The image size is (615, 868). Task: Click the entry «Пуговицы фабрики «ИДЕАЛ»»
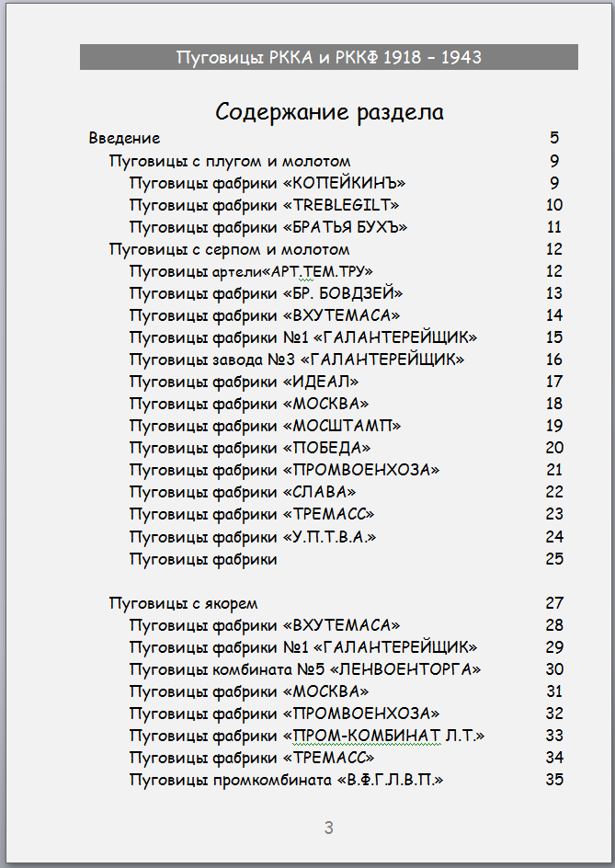245,382
